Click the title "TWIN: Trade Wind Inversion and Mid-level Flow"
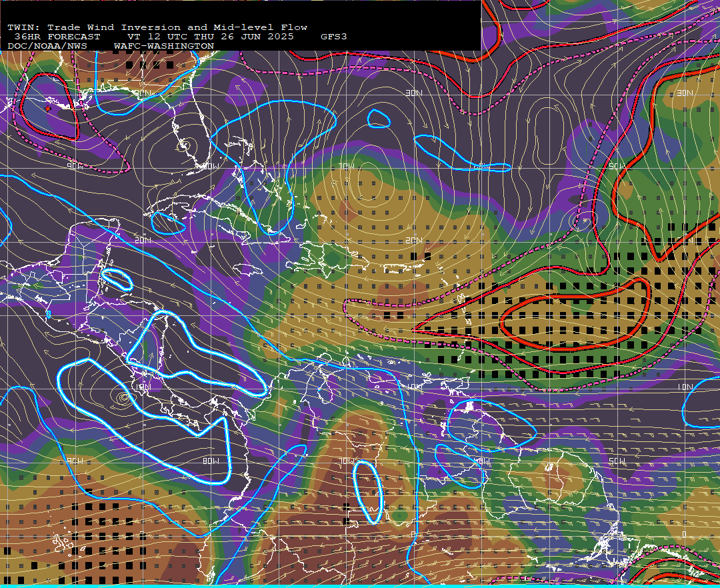The image size is (720, 588). [x=157, y=27]
